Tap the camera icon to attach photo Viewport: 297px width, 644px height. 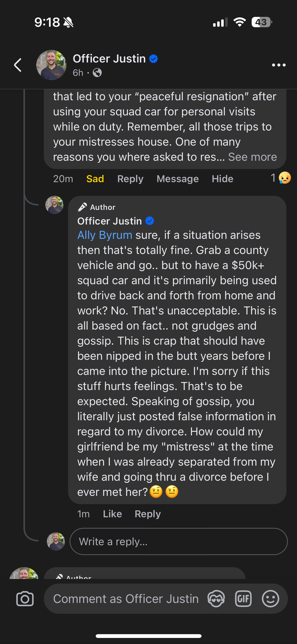coord(25,599)
